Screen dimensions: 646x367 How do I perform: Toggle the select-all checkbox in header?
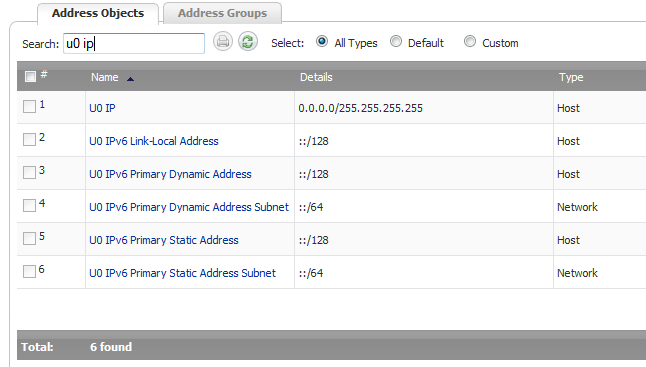[30, 77]
